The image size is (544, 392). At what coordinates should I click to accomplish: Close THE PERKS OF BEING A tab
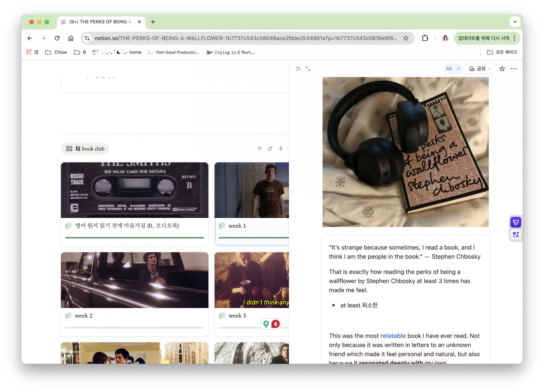[x=139, y=22]
